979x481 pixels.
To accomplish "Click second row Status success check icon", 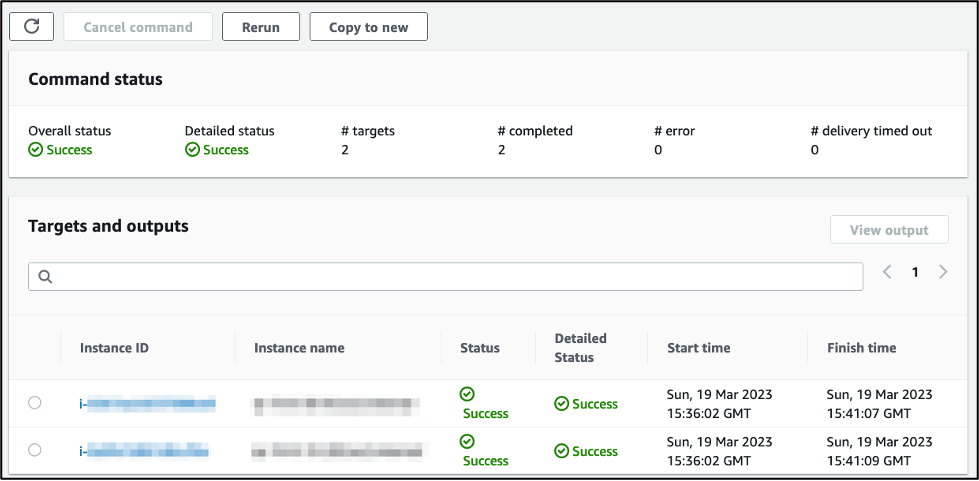I will [x=467, y=442].
